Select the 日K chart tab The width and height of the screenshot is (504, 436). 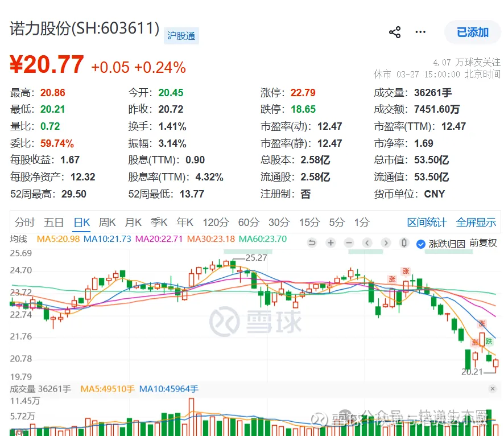(82, 222)
